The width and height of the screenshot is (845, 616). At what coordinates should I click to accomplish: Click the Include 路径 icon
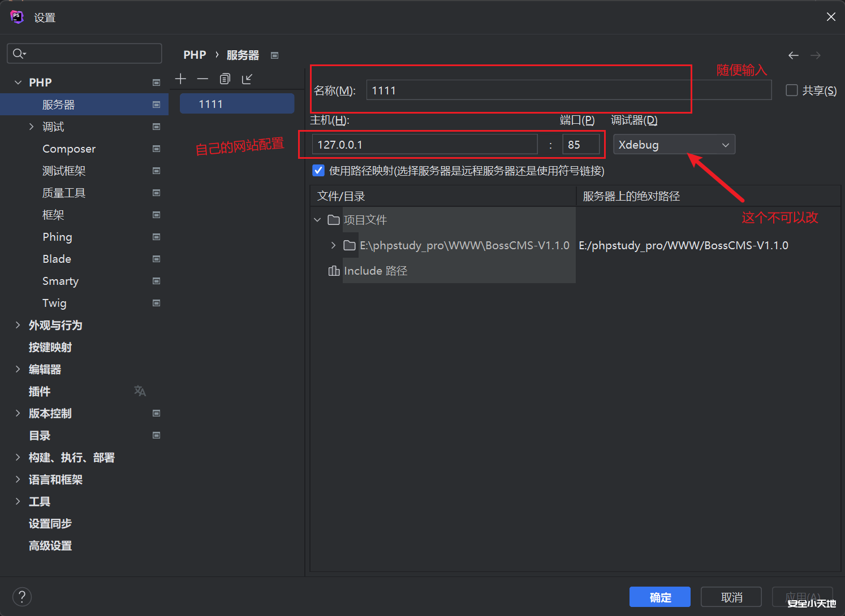click(334, 271)
